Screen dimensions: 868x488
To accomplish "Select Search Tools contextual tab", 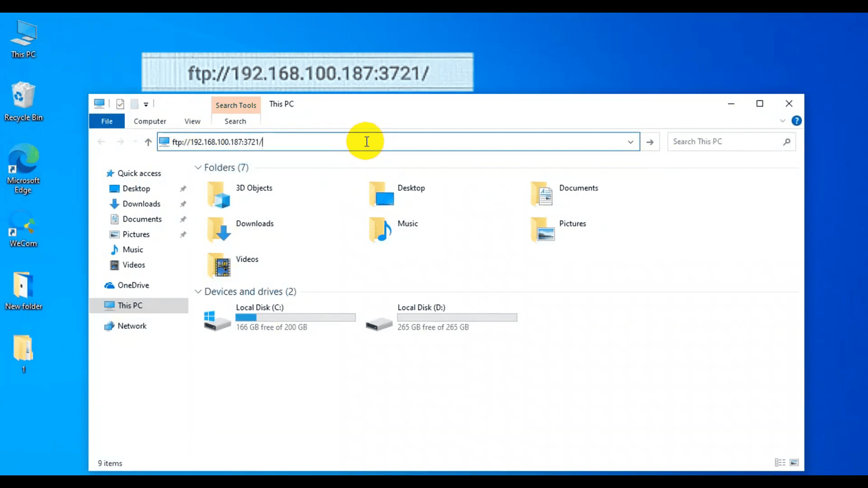I will 236,105.
